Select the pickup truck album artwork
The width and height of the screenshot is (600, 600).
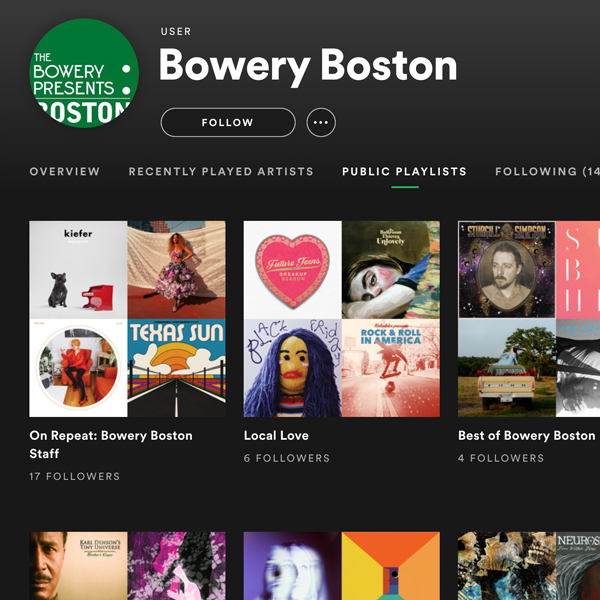(x=506, y=368)
